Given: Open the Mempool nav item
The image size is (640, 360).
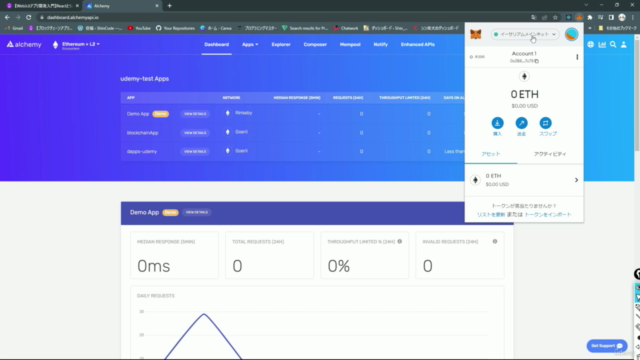Looking at the screenshot, I should [x=350, y=44].
